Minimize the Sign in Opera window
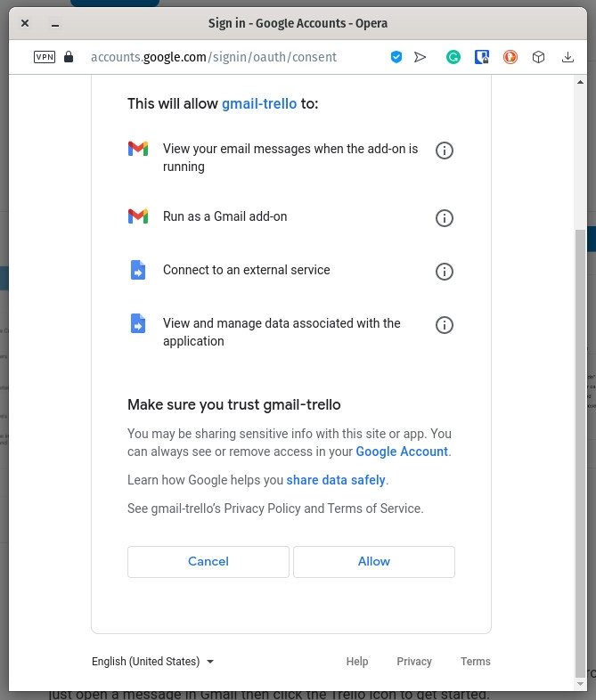 (55, 25)
